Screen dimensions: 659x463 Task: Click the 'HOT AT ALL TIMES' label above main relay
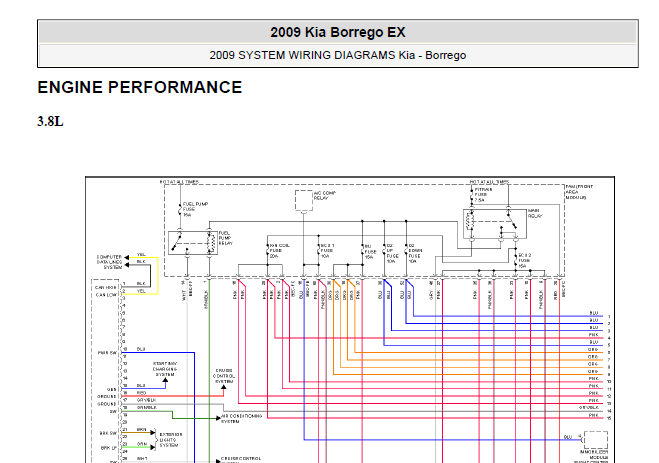point(489,182)
